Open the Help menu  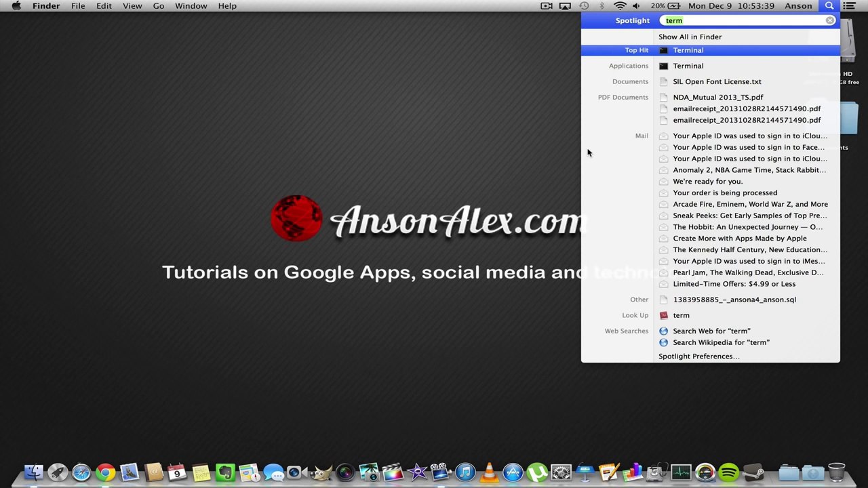coord(227,6)
